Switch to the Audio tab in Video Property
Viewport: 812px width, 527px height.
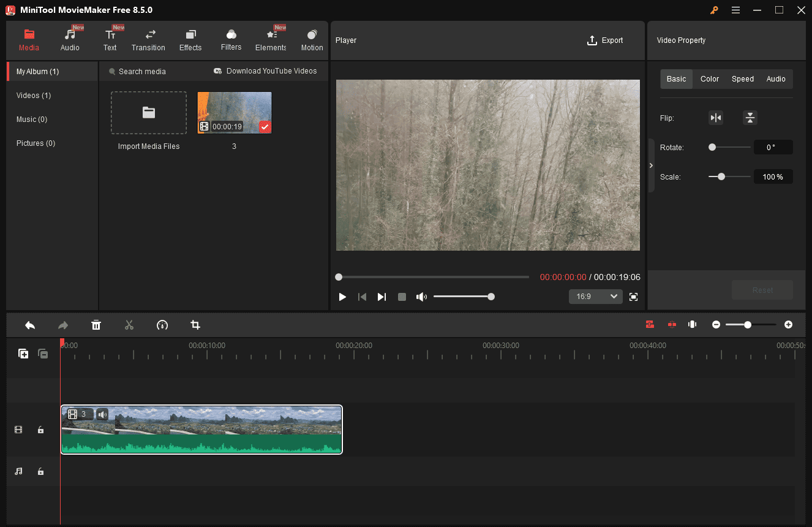point(776,78)
